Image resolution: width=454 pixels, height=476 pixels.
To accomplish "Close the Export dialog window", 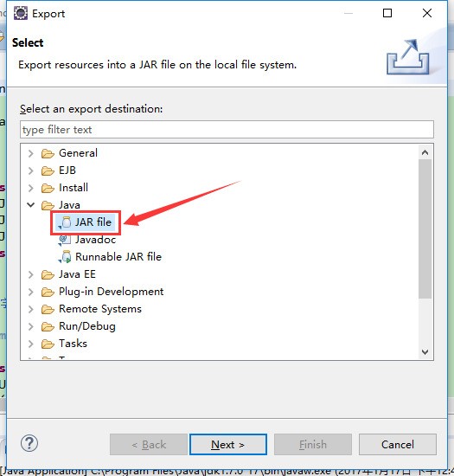I will [427, 13].
